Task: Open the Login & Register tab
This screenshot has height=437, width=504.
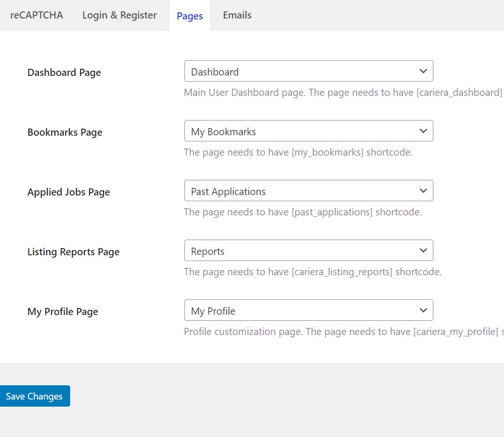Action: pyautogui.click(x=119, y=15)
